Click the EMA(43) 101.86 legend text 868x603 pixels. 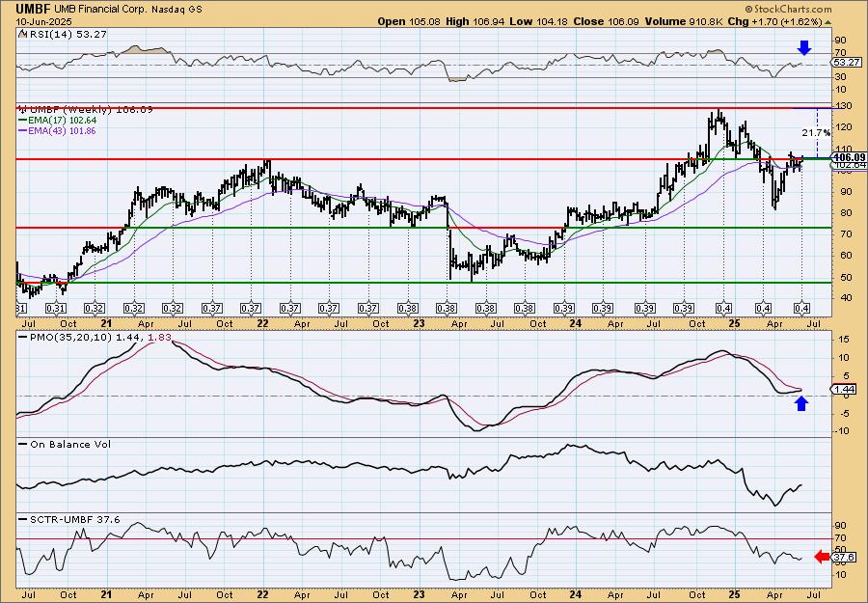[62, 131]
